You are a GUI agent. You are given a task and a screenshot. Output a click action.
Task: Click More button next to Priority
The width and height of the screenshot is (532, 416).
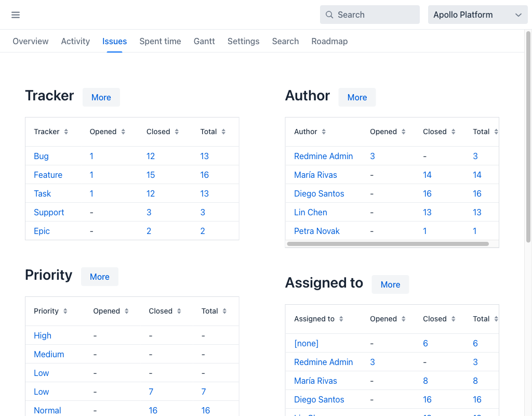tap(99, 277)
